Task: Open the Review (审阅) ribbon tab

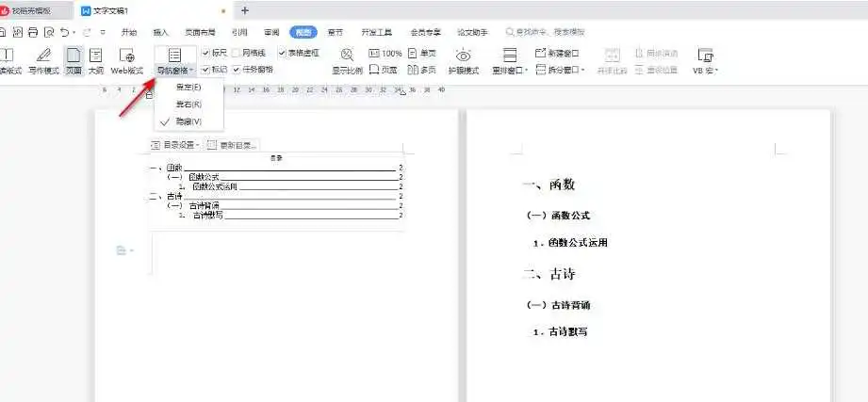Action: click(271, 33)
